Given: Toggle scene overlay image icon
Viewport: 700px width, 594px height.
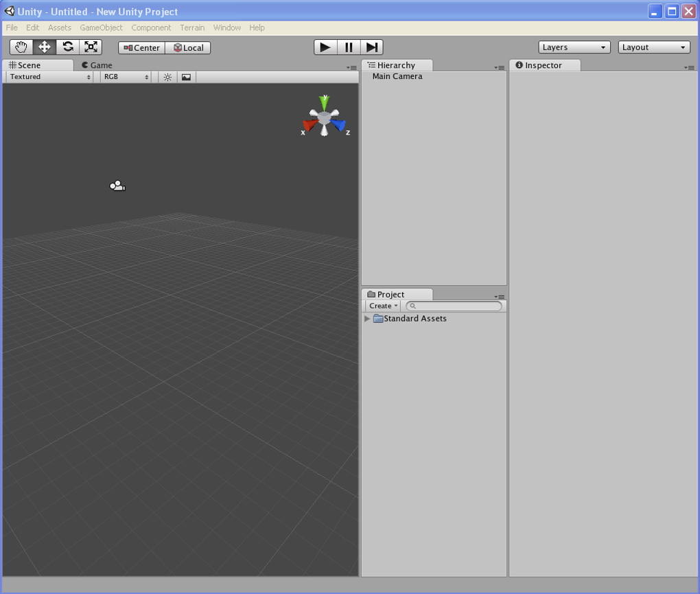Looking at the screenshot, I should coord(186,78).
